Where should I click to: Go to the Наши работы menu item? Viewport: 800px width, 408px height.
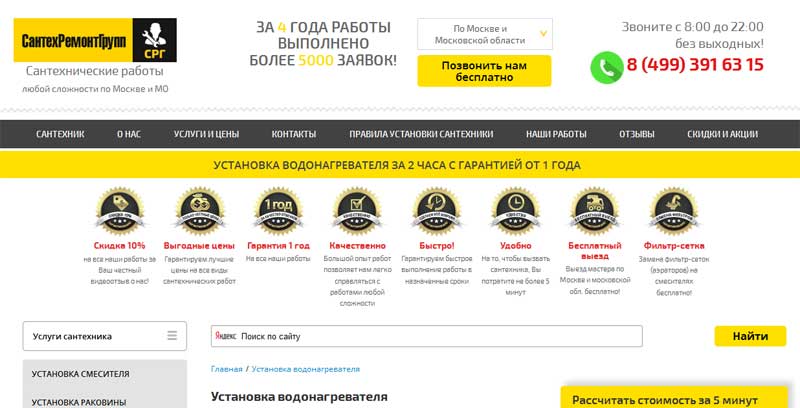pyautogui.click(x=556, y=134)
